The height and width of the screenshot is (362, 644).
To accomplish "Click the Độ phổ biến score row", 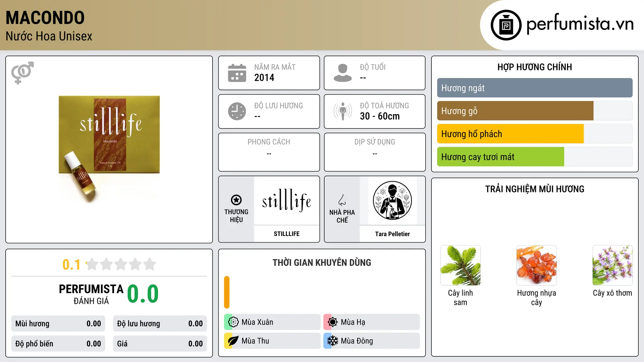I will click(x=58, y=344).
